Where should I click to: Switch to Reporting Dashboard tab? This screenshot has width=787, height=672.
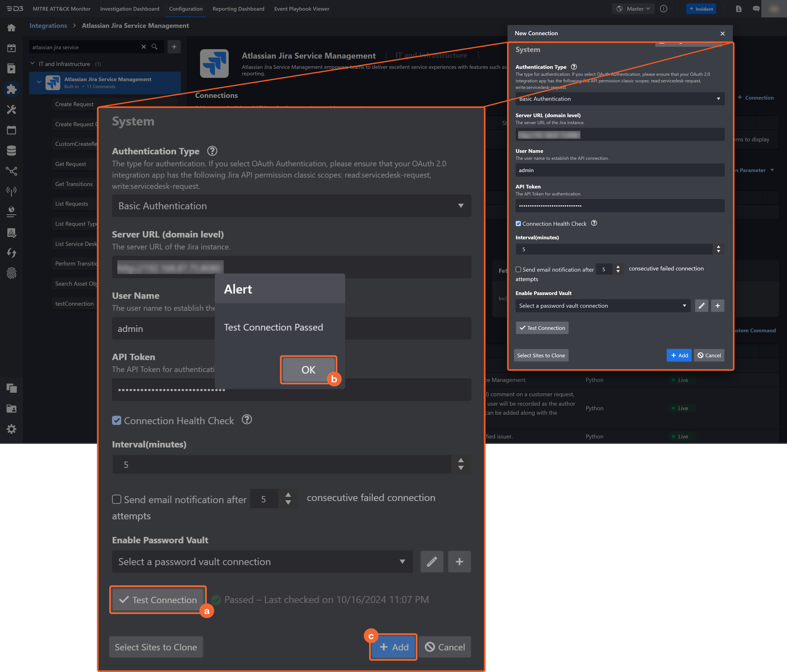click(238, 9)
